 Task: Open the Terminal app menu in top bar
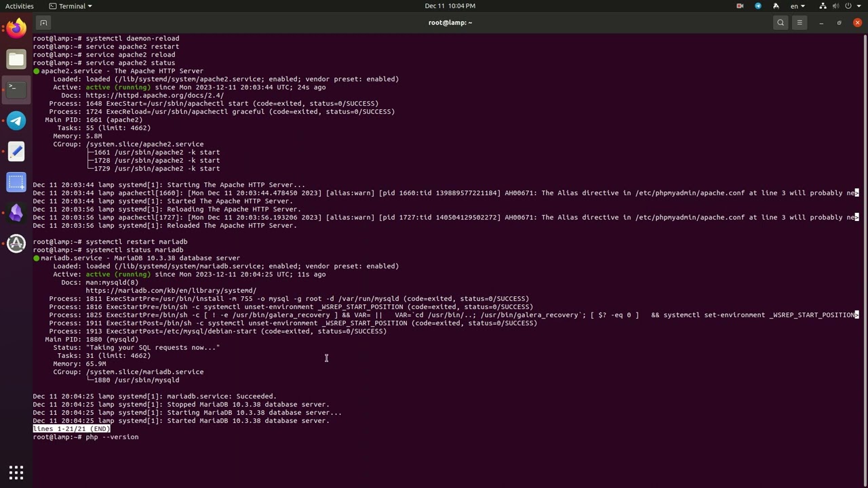(71, 5)
